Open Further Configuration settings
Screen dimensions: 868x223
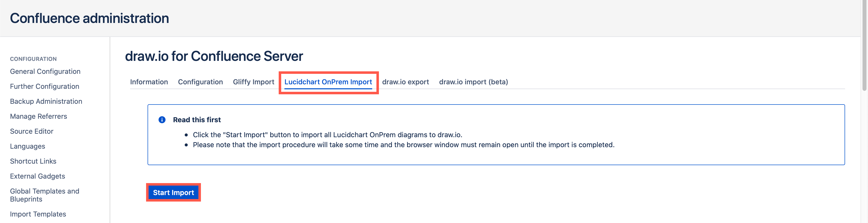coord(44,86)
